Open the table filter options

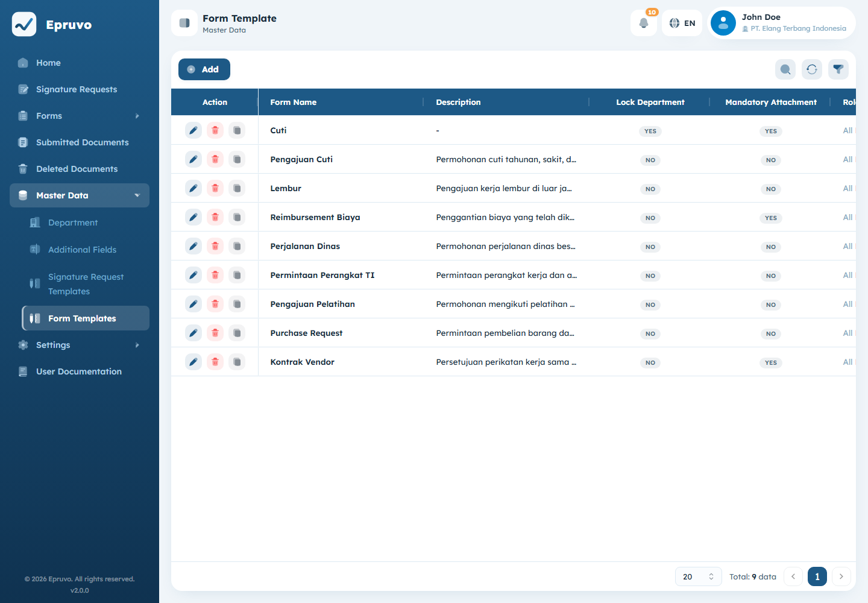point(838,69)
